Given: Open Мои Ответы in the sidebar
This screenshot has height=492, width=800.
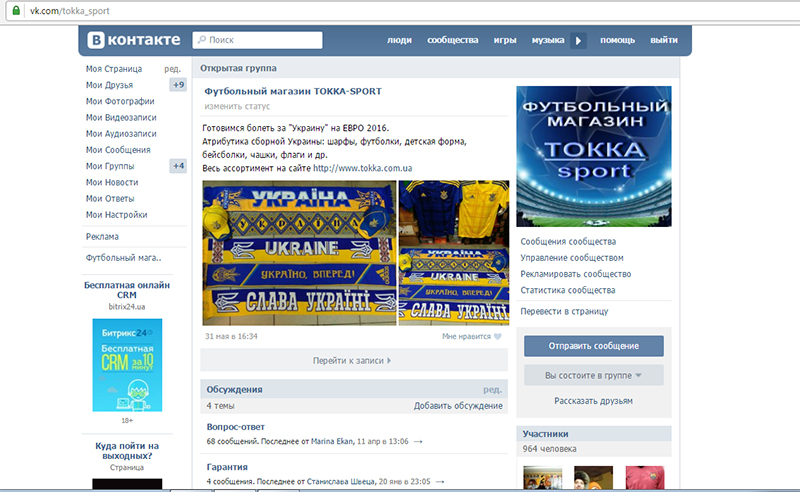Looking at the screenshot, I should [110, 199].
